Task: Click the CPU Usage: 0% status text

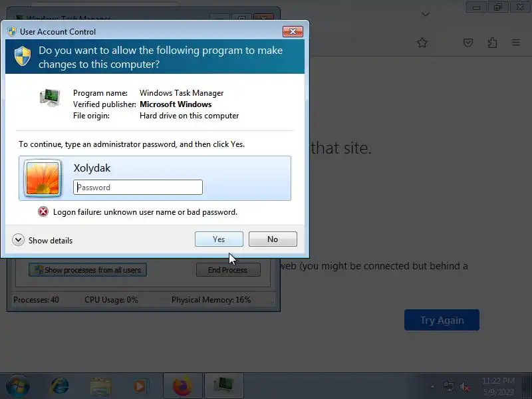Action: (x=111, y=300)
